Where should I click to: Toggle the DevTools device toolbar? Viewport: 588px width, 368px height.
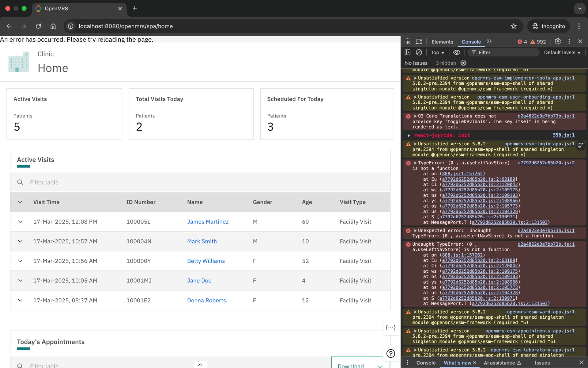(x=419, y=41)
